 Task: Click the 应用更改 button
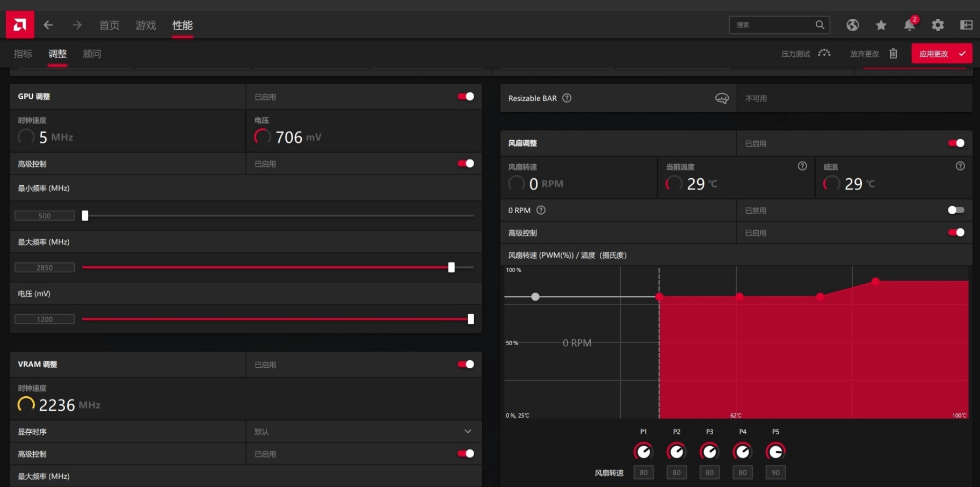click(x=941, y=54)
